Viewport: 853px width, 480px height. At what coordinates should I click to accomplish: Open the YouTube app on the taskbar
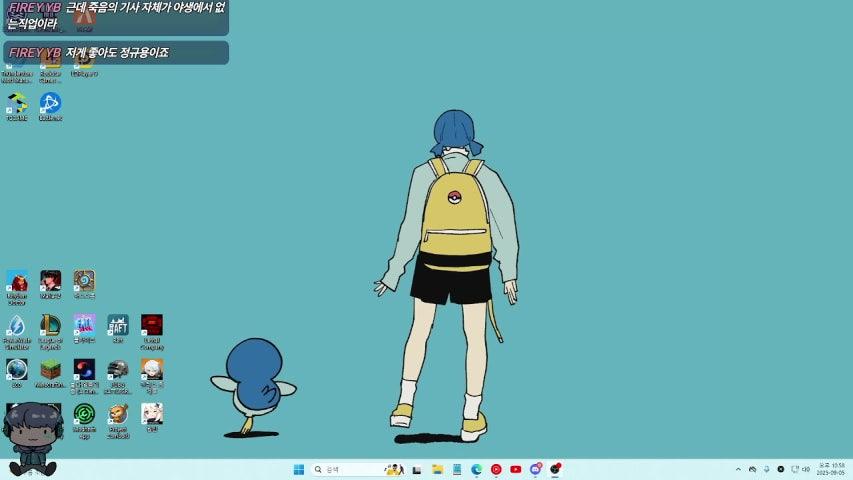(x=516, y=469)
